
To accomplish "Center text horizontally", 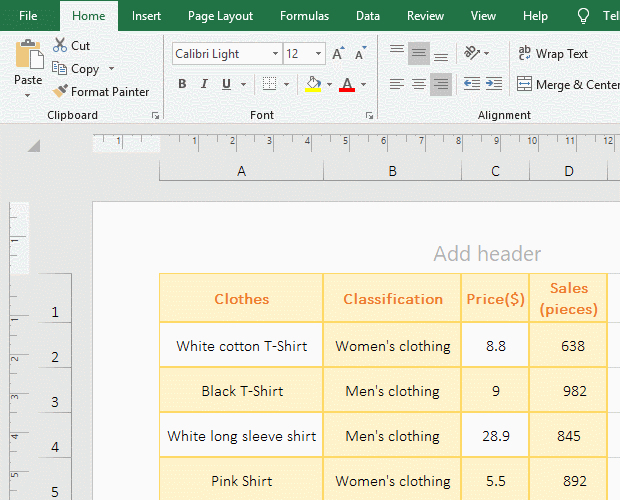I will (x=419, y=84).
